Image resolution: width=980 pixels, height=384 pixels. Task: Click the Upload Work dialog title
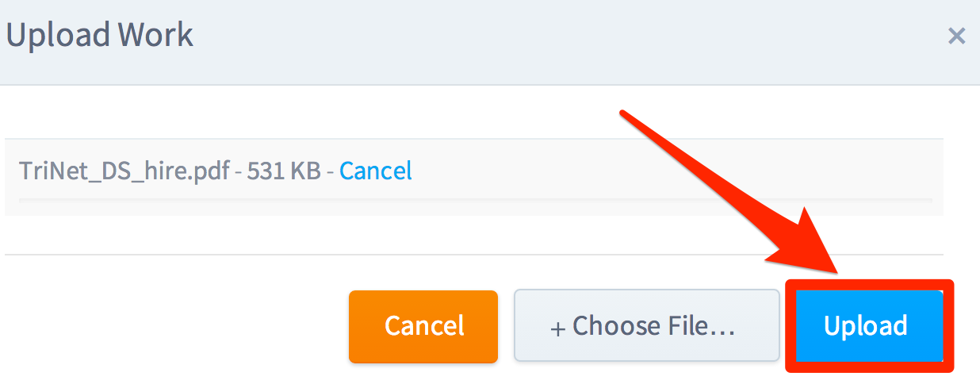point(100,35)
